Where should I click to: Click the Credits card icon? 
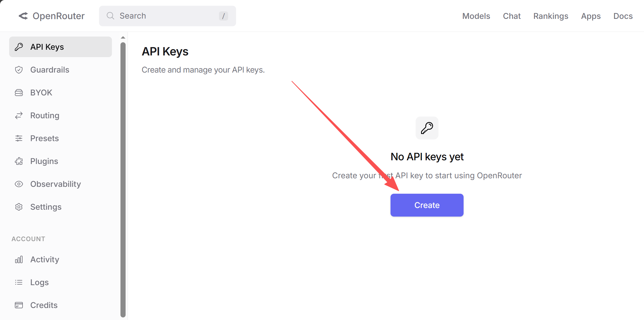(19, 305)
